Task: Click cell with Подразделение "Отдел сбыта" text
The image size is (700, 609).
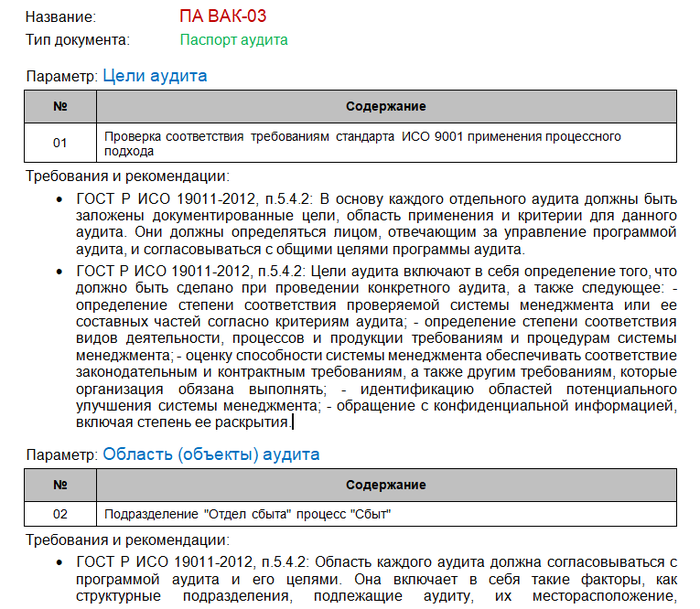Action: [x=247, y=515]
